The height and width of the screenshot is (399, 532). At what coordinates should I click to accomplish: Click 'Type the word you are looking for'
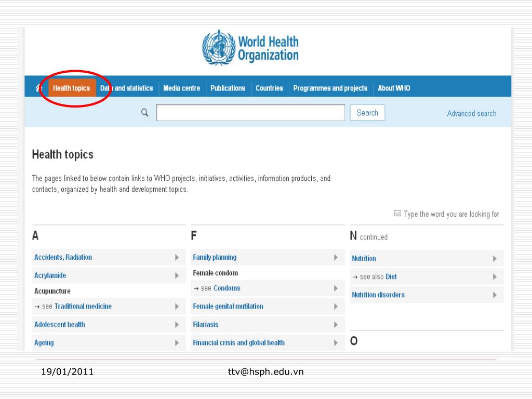(451, 214)
